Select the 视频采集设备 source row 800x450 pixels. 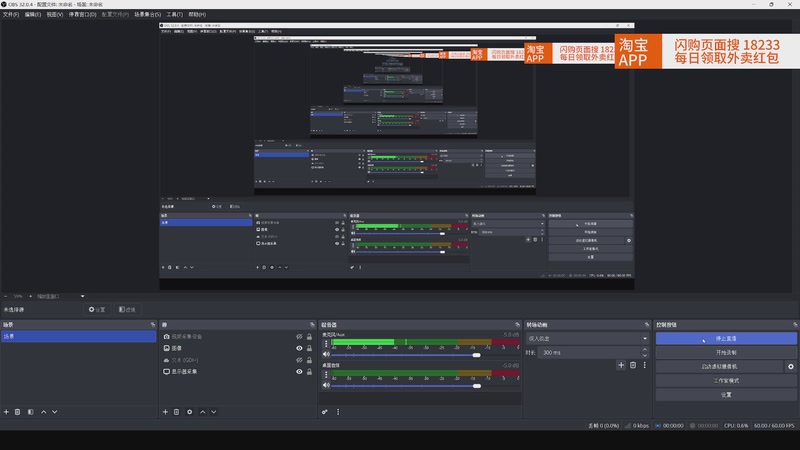tap(238, 337)
